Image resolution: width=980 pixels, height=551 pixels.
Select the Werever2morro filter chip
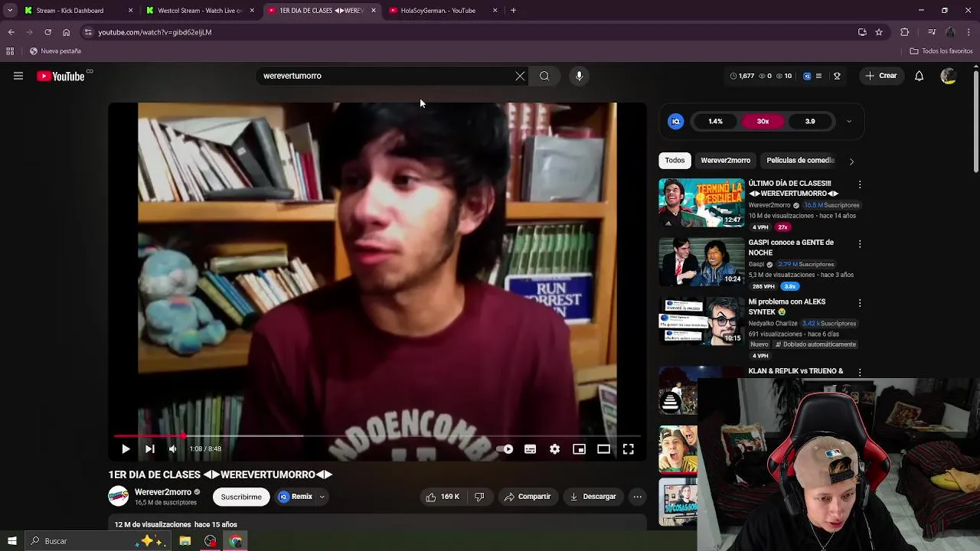point(725,160)
